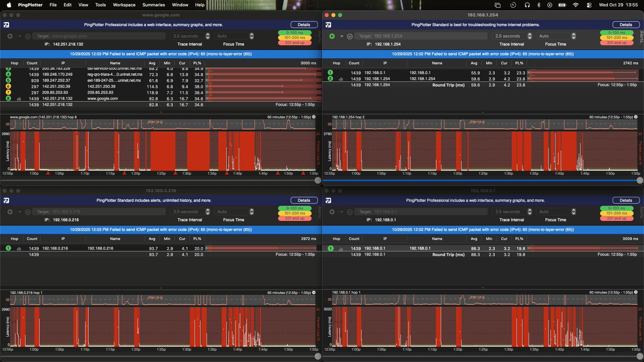
Task: Click the Target field in the www.google.com window
Action: (100, 36)
